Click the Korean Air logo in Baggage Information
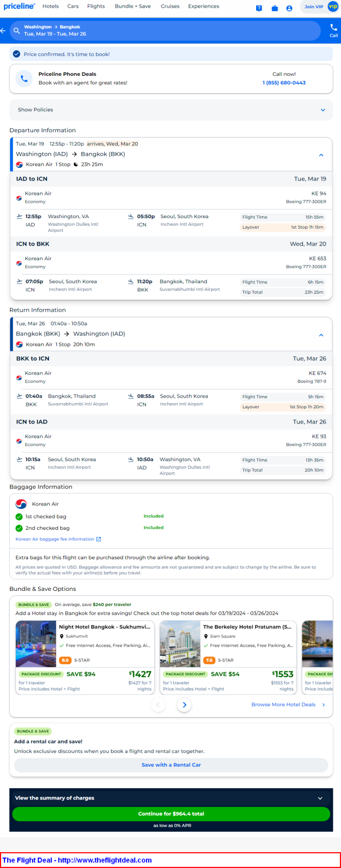The width and height of the screenshot is (341, 868). (x=21, y=504)
